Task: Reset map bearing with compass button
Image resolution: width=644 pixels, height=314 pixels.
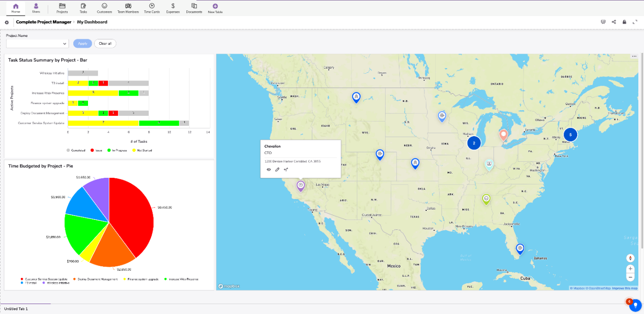Action: (630, 258)
